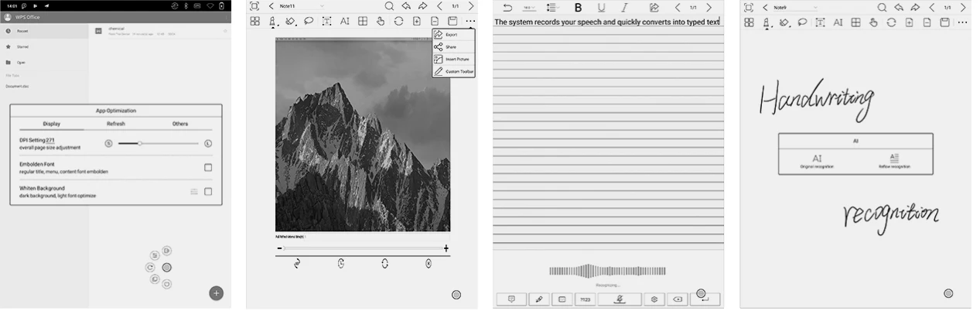Tap the round plus button in WPS Office
Image resolution: width=980 pixels, height=311 pixels.
[217, 292]
